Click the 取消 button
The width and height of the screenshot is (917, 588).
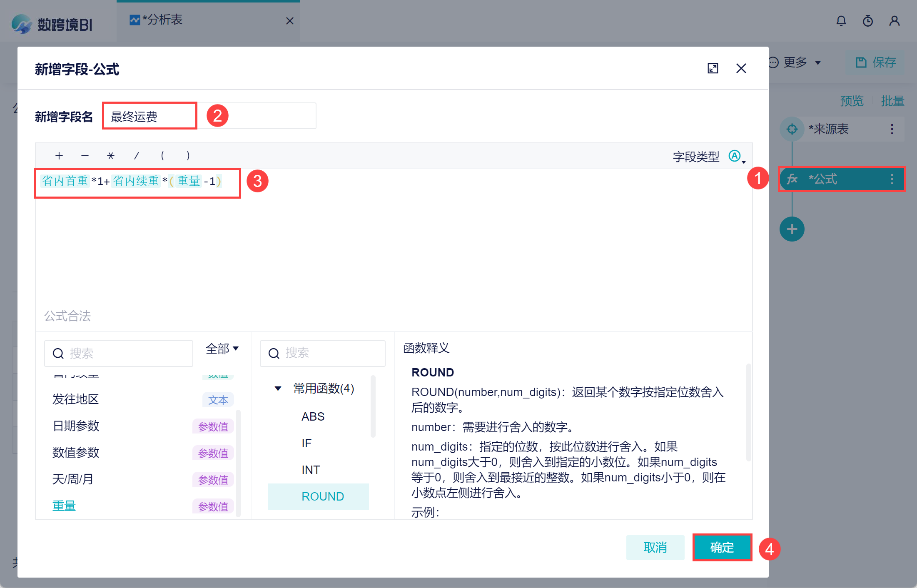click(655, 547)
